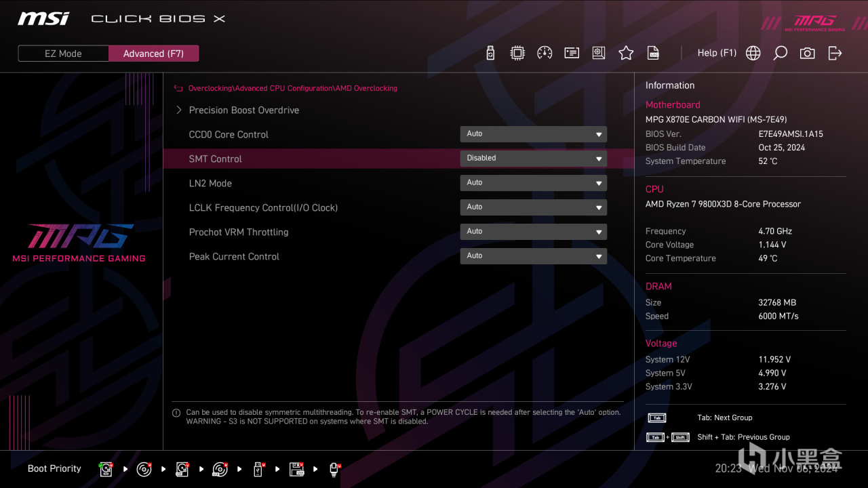Click the CPU frequency value "4.70 GHz"

pos(775,231)
